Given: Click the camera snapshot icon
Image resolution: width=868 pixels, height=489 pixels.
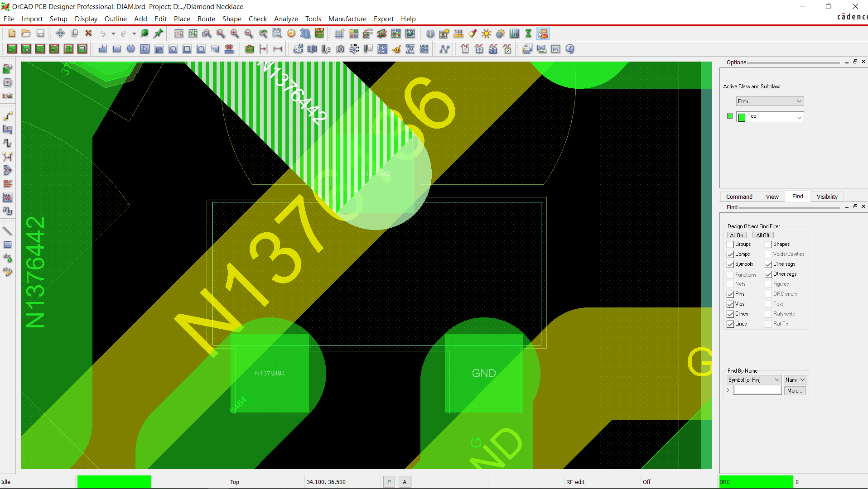Looking at the screenshot, I should coord(340,49).
